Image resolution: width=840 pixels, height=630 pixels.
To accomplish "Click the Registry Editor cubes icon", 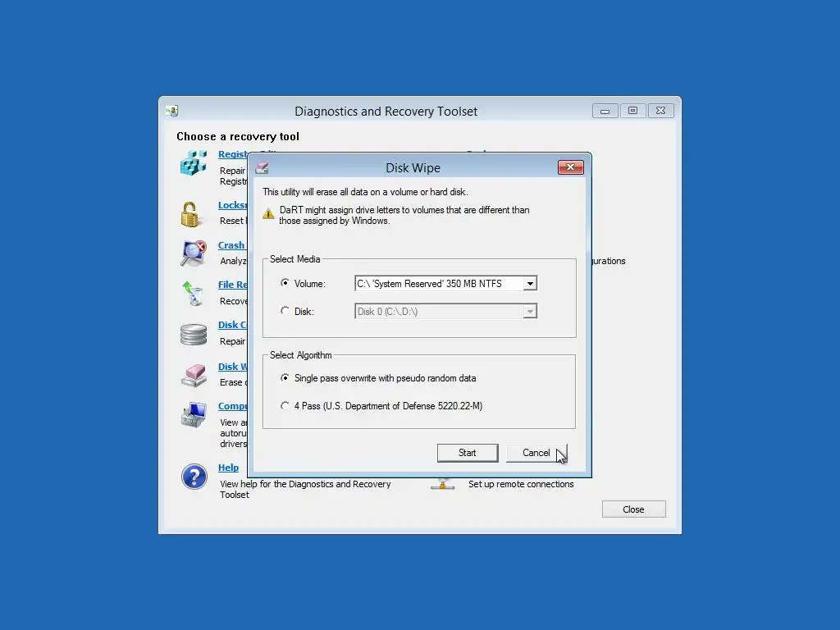I will click(x=194, y=163).
